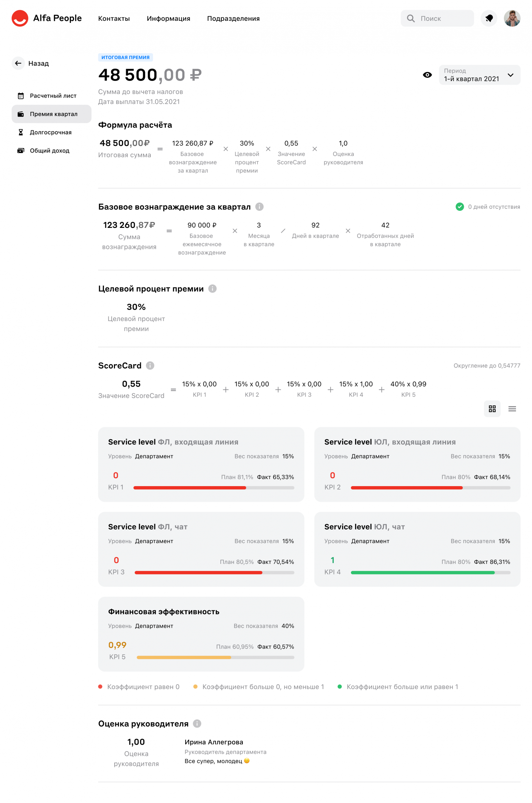The height and width of the screenshot is (803, 532).
Task: Open the user profile avatar
Action: [x=512, y=18]
